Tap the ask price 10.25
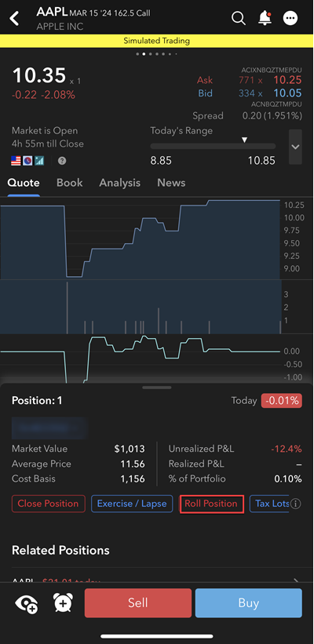 (x=287, y=80)
